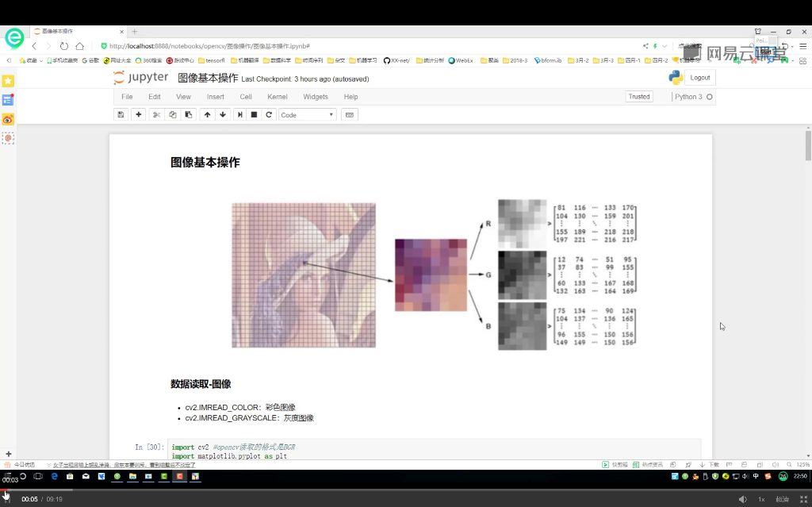Go to the browser home page icon
The width and height of the screenshot is (812, 507).
(80, 46)
